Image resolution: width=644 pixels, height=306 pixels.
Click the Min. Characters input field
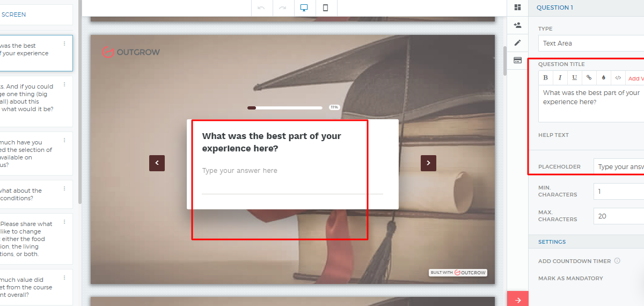click(618, 192)
